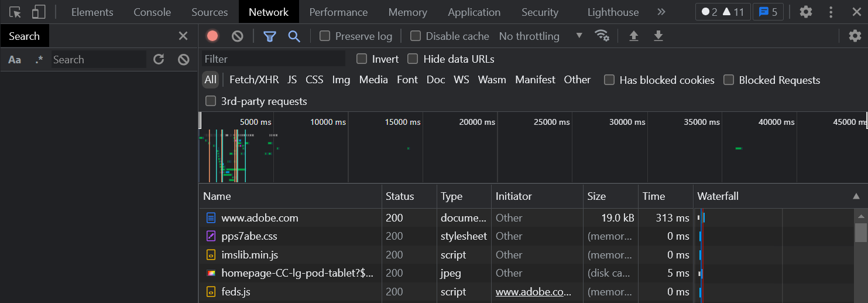This screenshot has height=303, width=868.
Task: Enable the Preserve log checkbox
Action: (325, 36)
